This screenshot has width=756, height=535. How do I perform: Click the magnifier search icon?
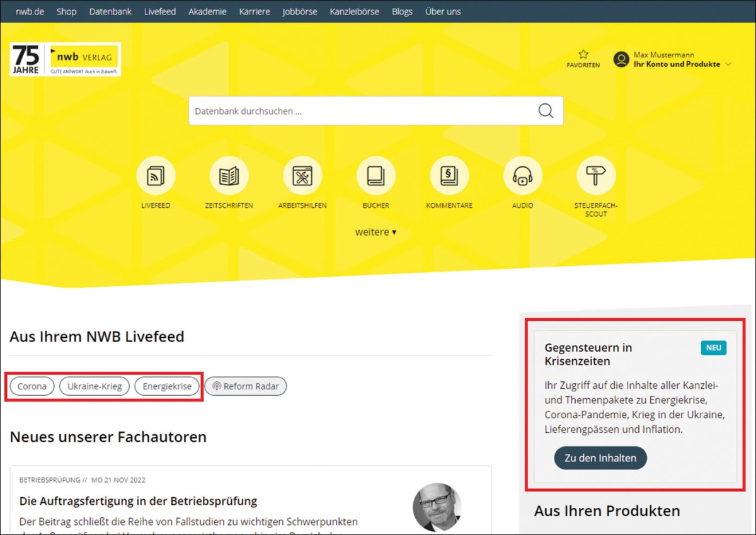click(x=546, y=111)
